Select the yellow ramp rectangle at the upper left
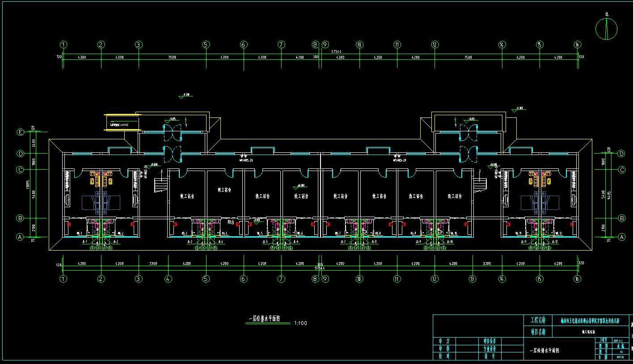This screenshot has width=633, height=364. tap(122, 121)
